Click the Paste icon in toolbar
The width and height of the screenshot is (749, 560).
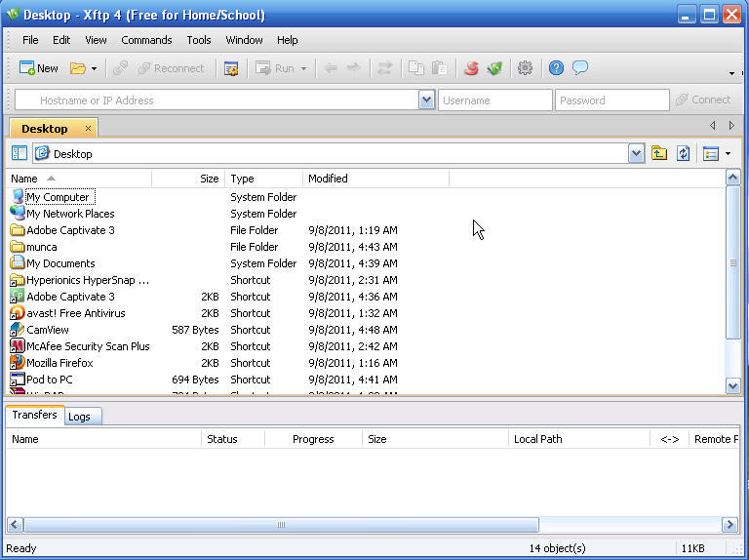click(x=439, y=68)
